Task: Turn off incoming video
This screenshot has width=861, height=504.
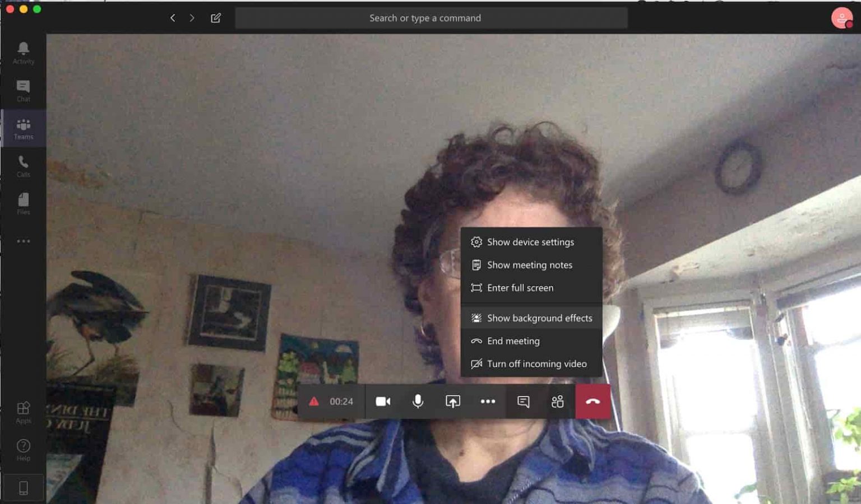Action: pos(530,363)
